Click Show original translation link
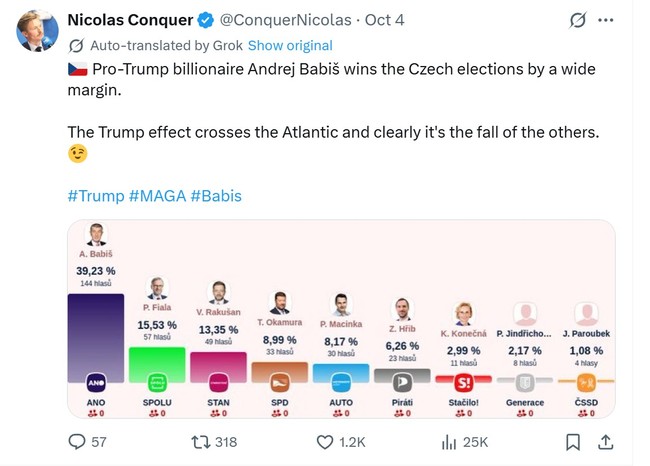The image size is (650, 466). point(290,45)
